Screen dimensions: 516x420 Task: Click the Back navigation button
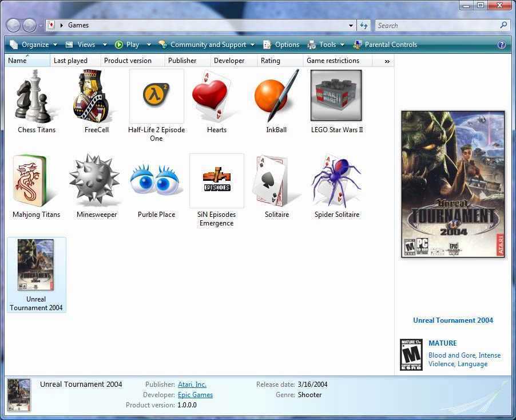point(14,25)
